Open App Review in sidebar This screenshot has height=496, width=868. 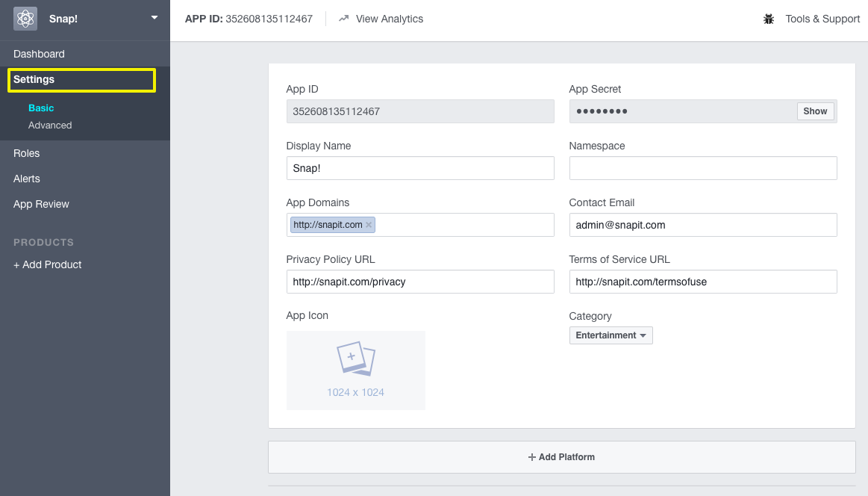[41, 205]
